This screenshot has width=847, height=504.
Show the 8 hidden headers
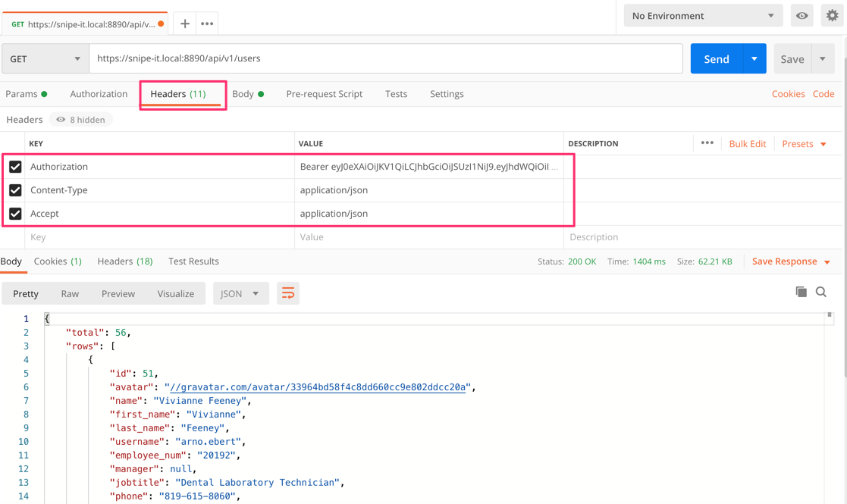[81, 120]
